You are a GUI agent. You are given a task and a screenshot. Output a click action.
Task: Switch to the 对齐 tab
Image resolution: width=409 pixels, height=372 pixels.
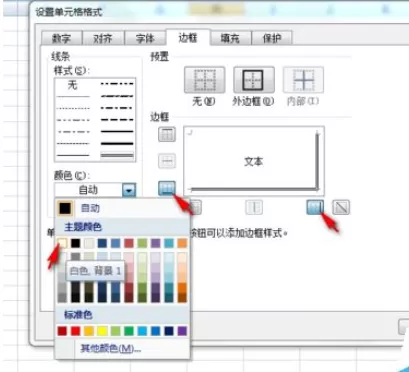tap(103, 38)
